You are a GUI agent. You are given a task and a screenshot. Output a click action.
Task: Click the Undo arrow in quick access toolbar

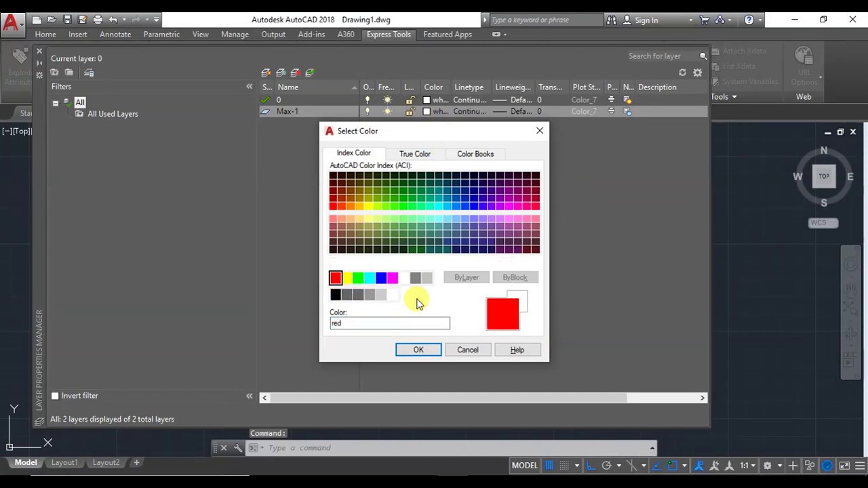click(x=113, y=20)
